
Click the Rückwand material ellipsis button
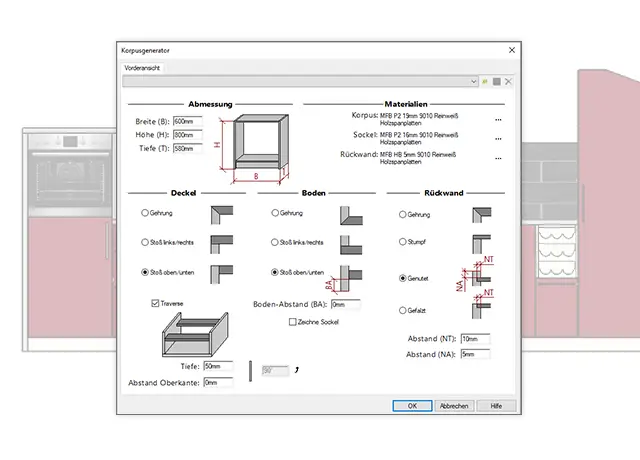[x=498, y=158]
